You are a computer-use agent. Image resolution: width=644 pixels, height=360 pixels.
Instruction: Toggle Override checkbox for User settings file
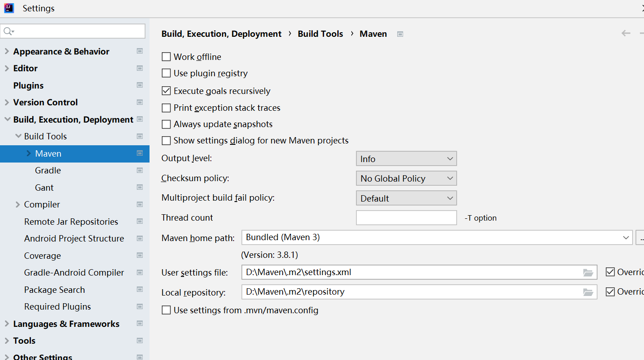(610, 272)
